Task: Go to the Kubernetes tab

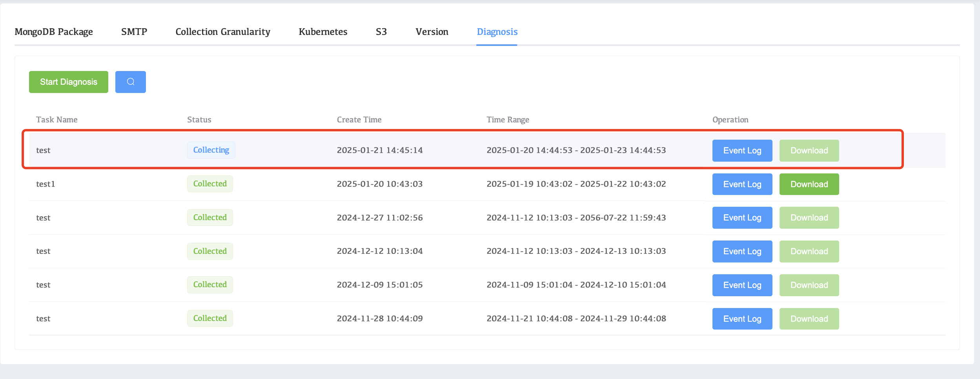Action: pyautogui.click(x=323, y=32)
